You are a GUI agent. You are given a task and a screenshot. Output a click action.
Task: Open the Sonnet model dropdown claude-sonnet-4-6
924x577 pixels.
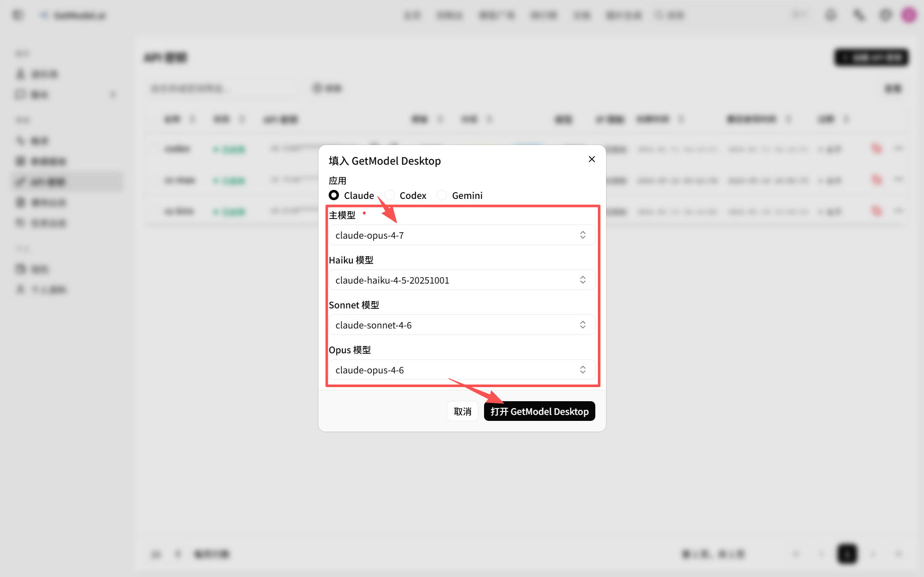[x=462, y=325]
